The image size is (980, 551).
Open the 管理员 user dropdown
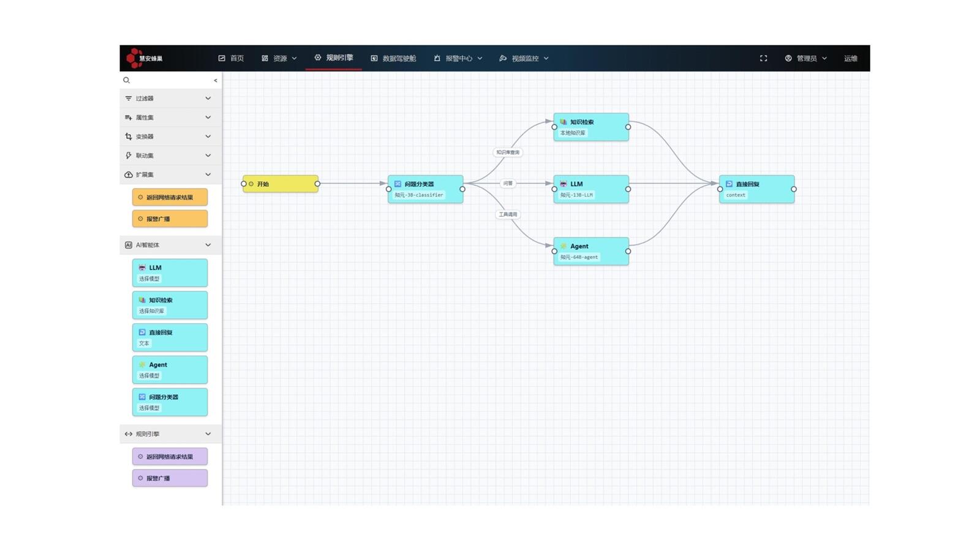805,58
